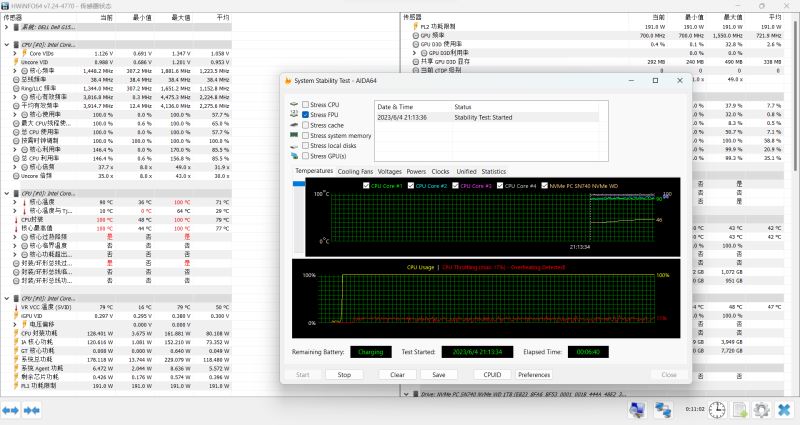
Task: Uncheck the Stress FPU checkbox
Action: pos(305,115)
